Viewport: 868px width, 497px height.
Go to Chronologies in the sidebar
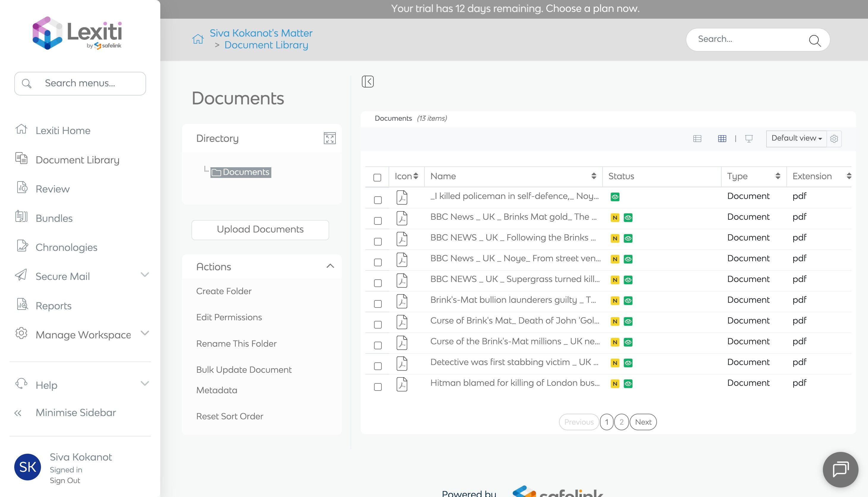(x=66, y=247)
